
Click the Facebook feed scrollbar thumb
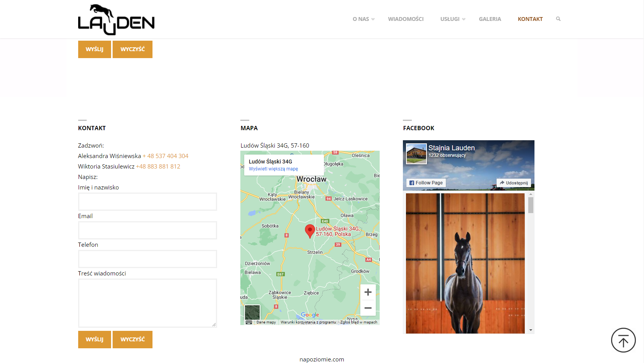(531, 205)
